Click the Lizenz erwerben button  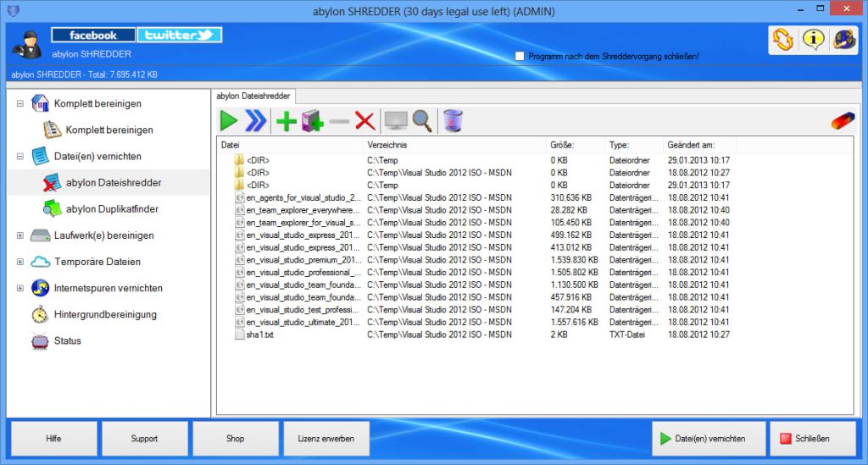pyautogui.click(x=326, y=439)
